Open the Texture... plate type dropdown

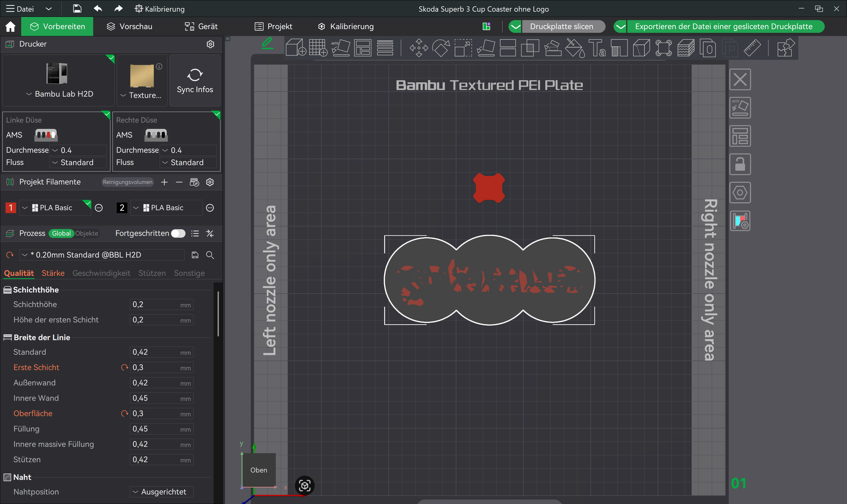click(x=141, y=95)
